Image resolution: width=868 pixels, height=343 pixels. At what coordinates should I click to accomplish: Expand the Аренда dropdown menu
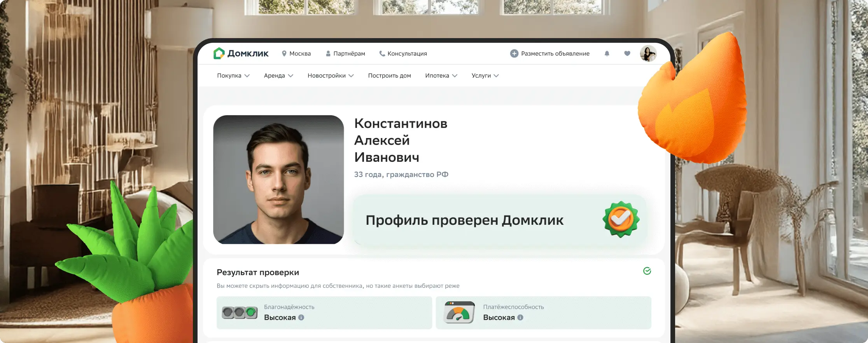tap(278, 75)
